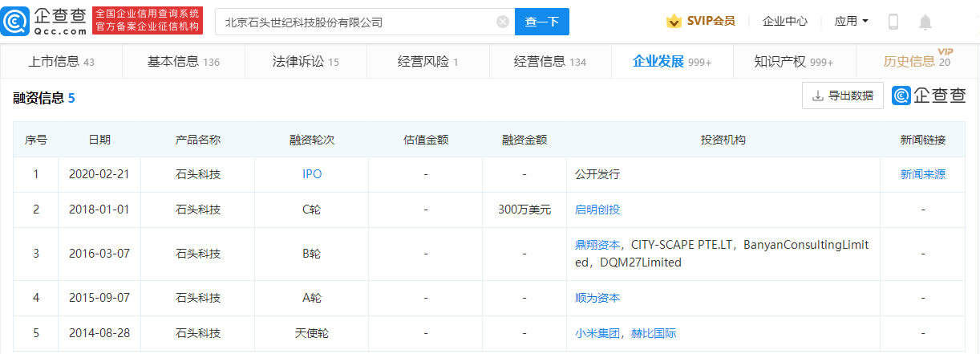Click the 产品名称 column header
The width and height of the screenshot is (980, 354).
[198, 140]
